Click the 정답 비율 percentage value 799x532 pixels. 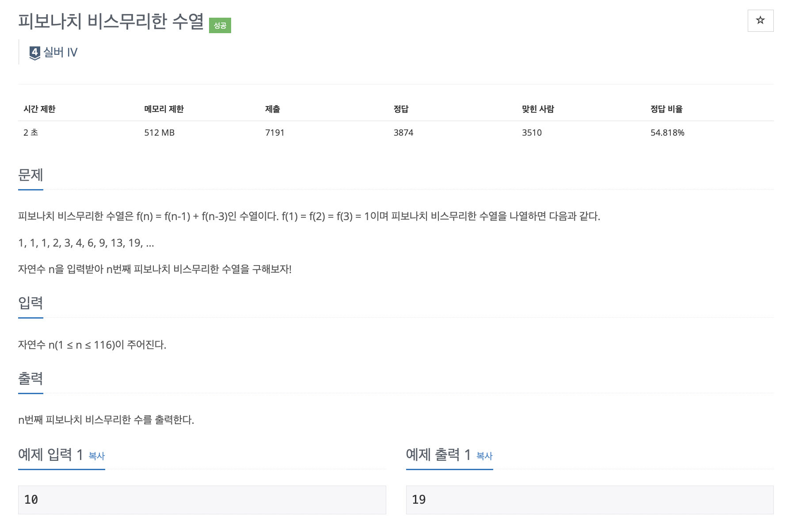(668, 132)
